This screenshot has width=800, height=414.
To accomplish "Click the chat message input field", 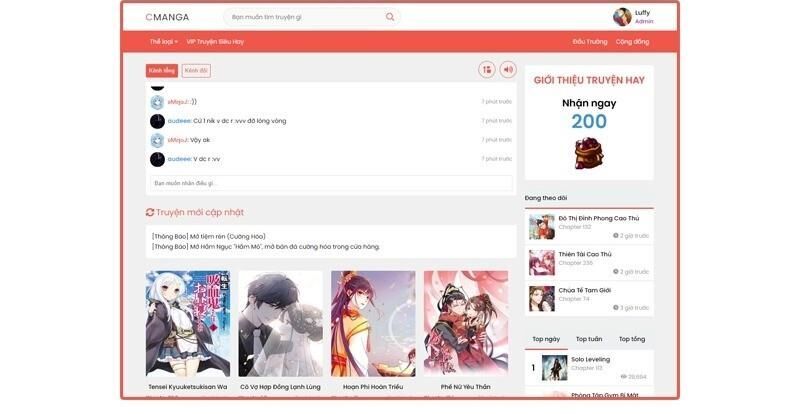I will [x=330, y=183].
